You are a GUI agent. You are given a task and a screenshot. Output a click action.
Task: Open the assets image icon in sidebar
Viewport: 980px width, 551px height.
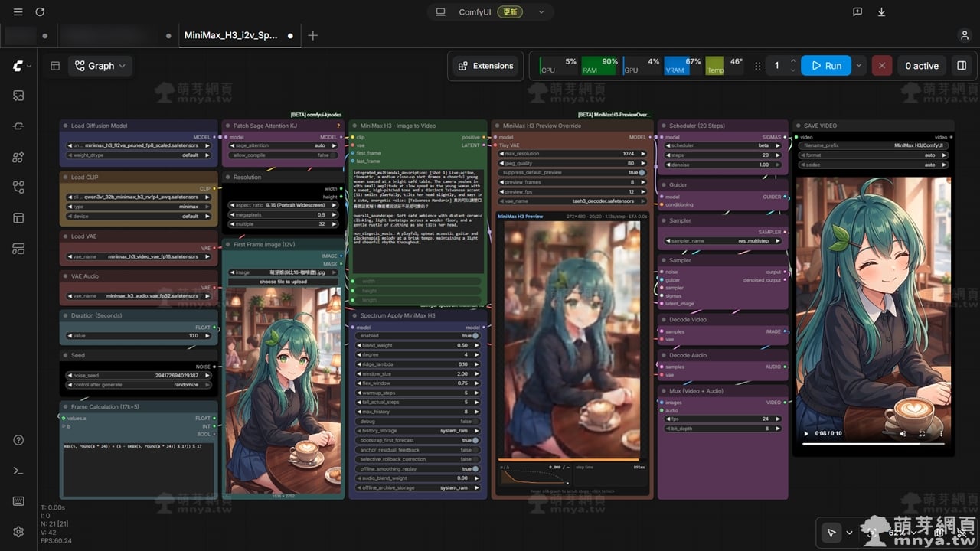click(18, 96)
